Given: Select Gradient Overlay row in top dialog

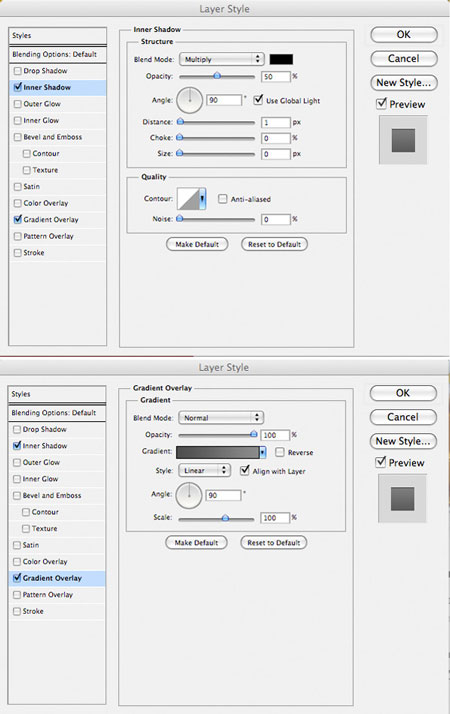Looking at the screenshot, I should (57, 219).
